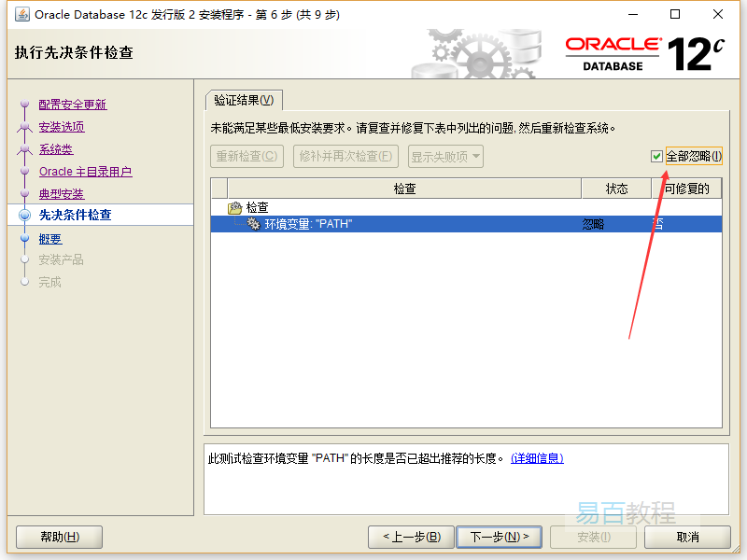Click the Java installer icon in title bar
Image resolution: width=747 pixels, height=560 pixels.
(x=21, y=14)
